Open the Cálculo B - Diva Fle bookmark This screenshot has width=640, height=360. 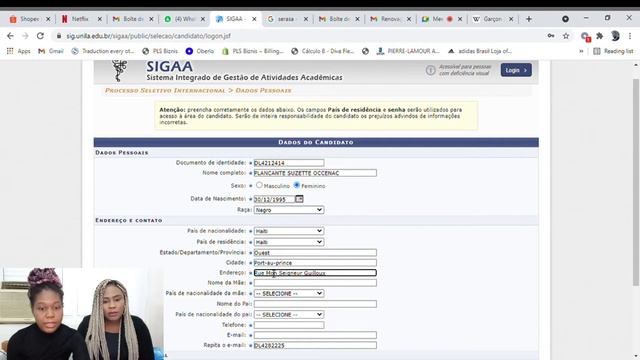(x=323, y=51)
